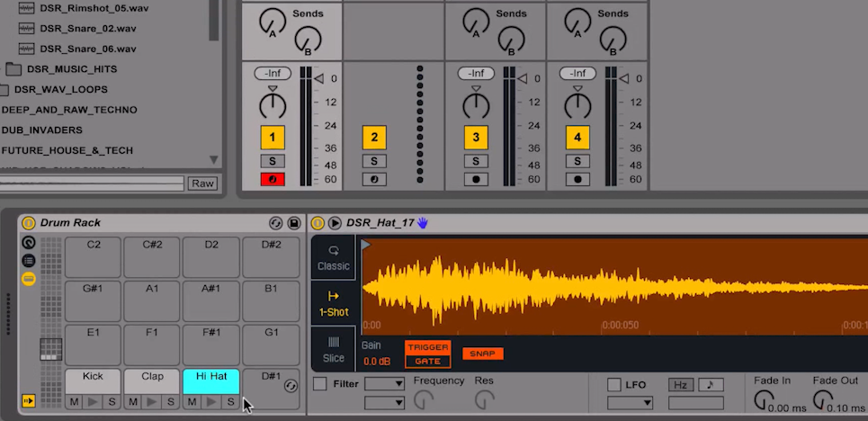868x421 pixels.
Task: Play the DSR_Hat_17 sample preview button
Action: point(335,223)
